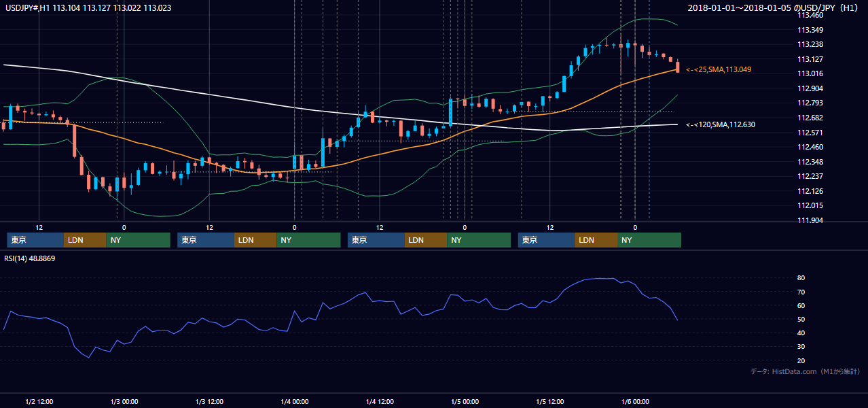Image resolution: width=868 pixels, height=408 pixels.
Task: Select the last LDN session box
Action: point(596,240)
